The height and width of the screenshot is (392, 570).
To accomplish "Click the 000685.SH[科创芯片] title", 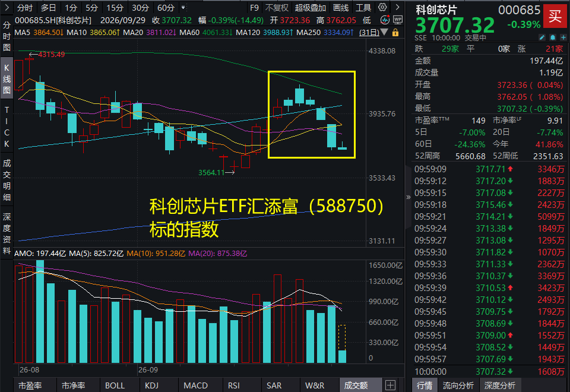I will 53,20.
